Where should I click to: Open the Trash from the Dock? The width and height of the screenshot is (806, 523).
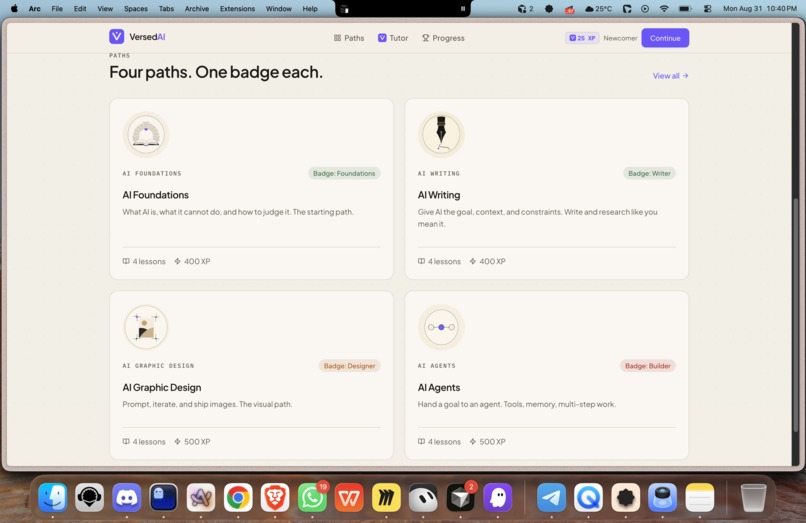pyautogui.click(x=753, y=497)
